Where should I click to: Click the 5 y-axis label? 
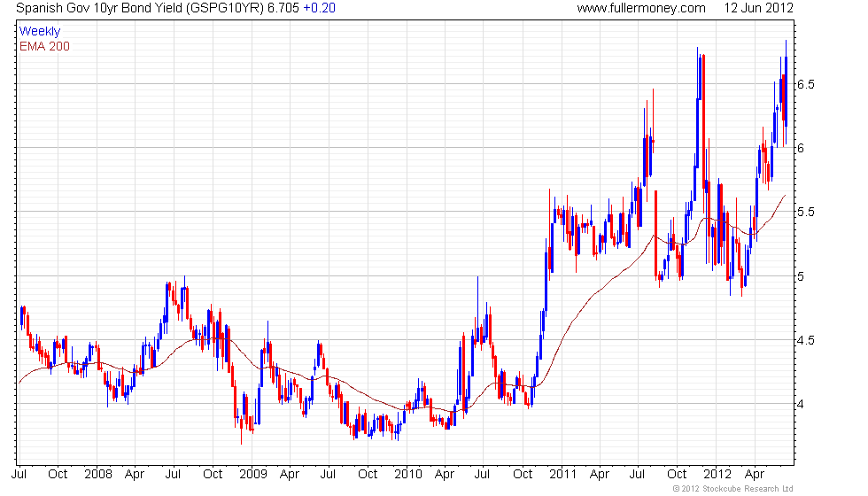801,276
